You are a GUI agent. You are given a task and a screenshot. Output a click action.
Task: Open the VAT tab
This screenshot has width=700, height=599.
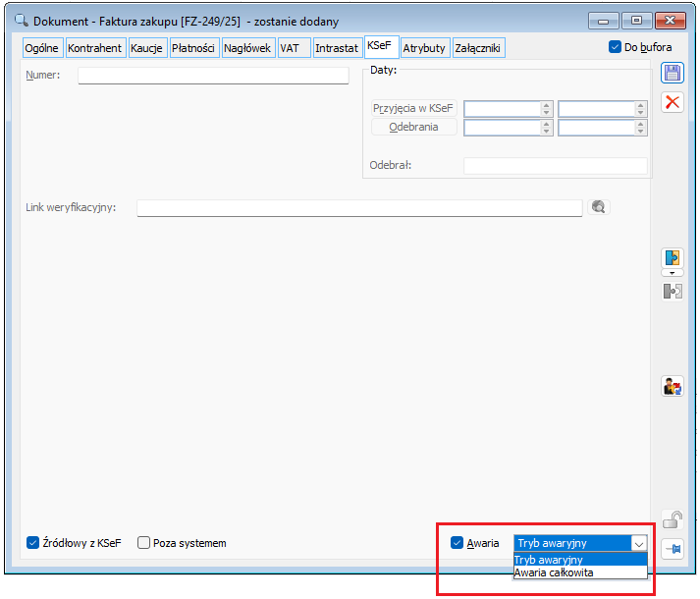pyautogui.click(x=294, y=48)
